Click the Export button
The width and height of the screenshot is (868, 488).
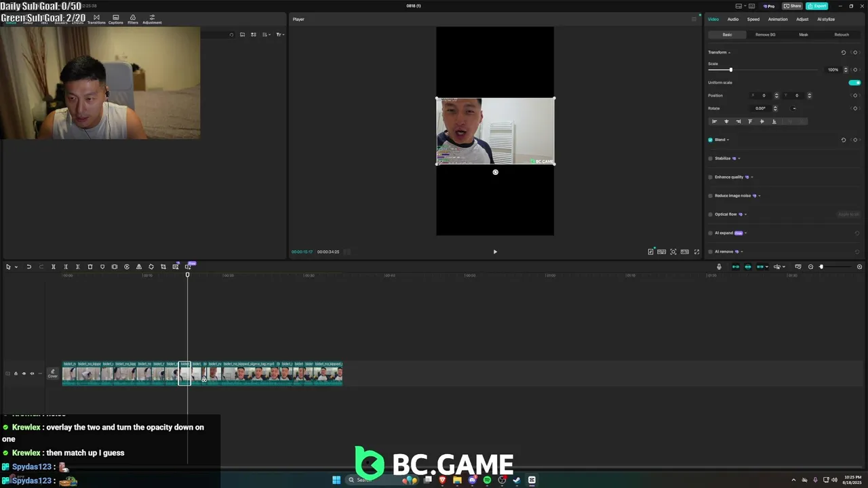(817, 6)
